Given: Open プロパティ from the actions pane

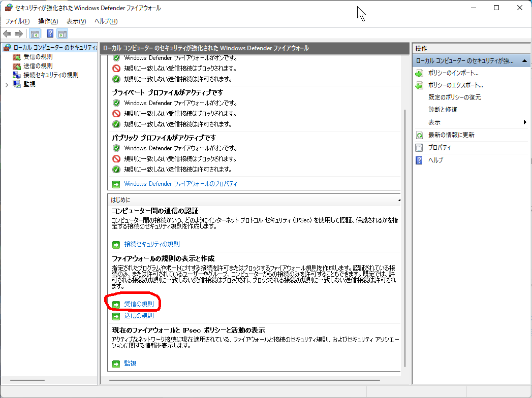Looking at the screenshot, I should click(x=439, y=148).
